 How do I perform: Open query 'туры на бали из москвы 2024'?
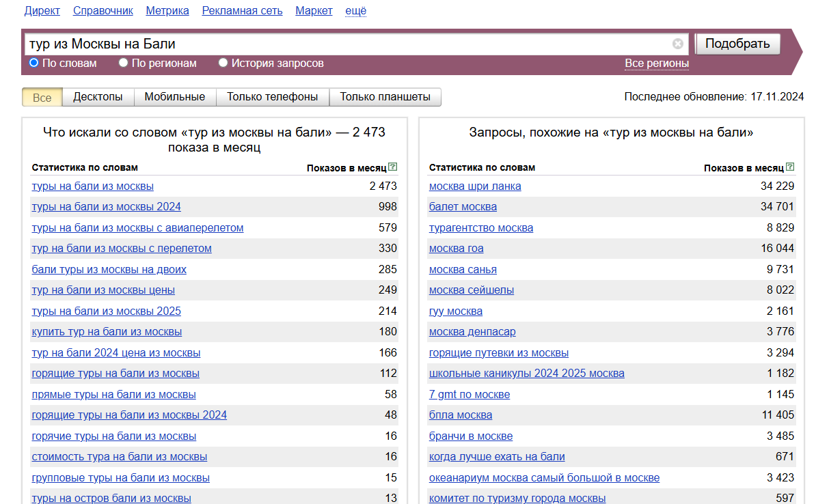(106, 207)
